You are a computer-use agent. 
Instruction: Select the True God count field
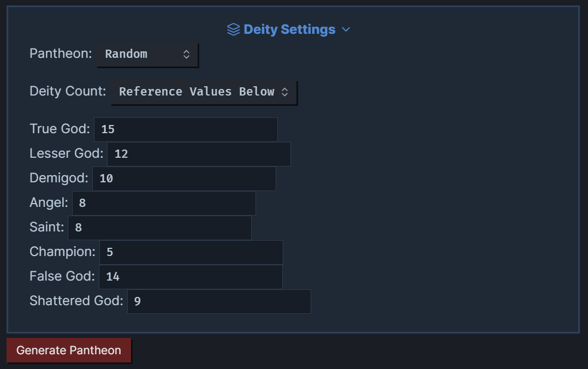[186, 129]
